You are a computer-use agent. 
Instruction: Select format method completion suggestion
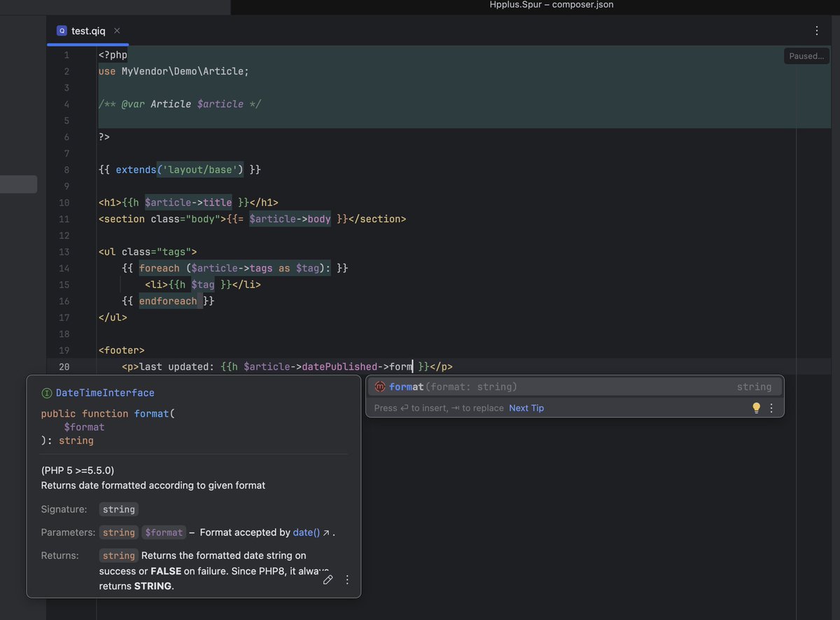574,387
